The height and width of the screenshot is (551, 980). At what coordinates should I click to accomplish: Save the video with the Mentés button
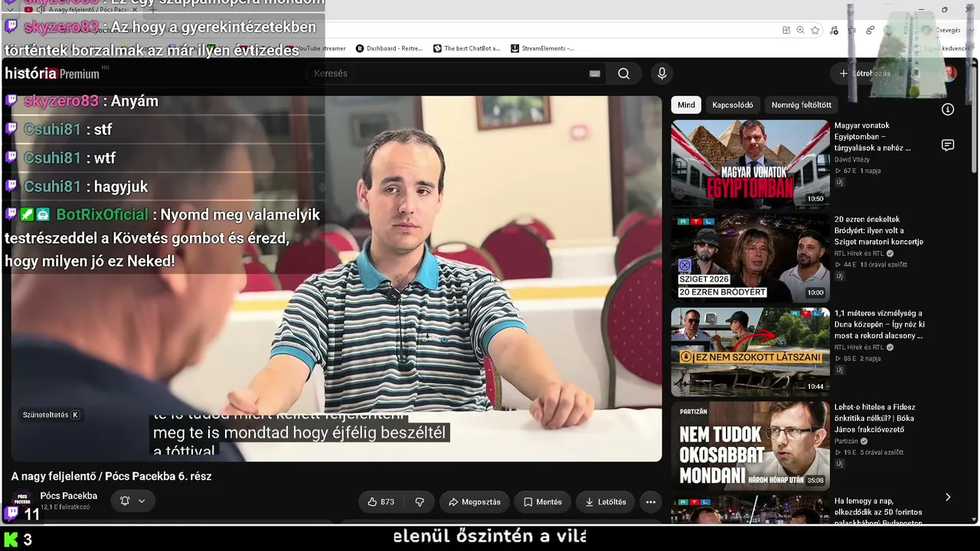(x=543, y=502)
